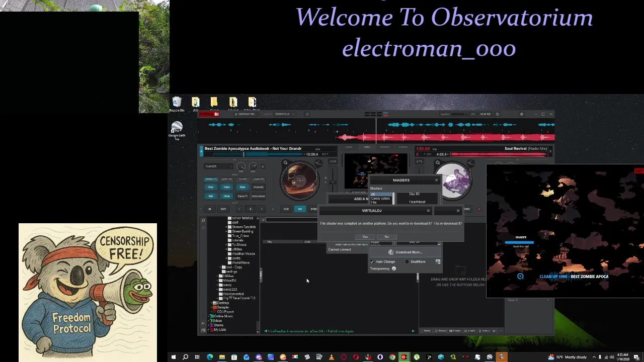Toggle the Vocal stem pad on deck A
The width and height of the screenshot is (644, 362).
coord(211,187)
